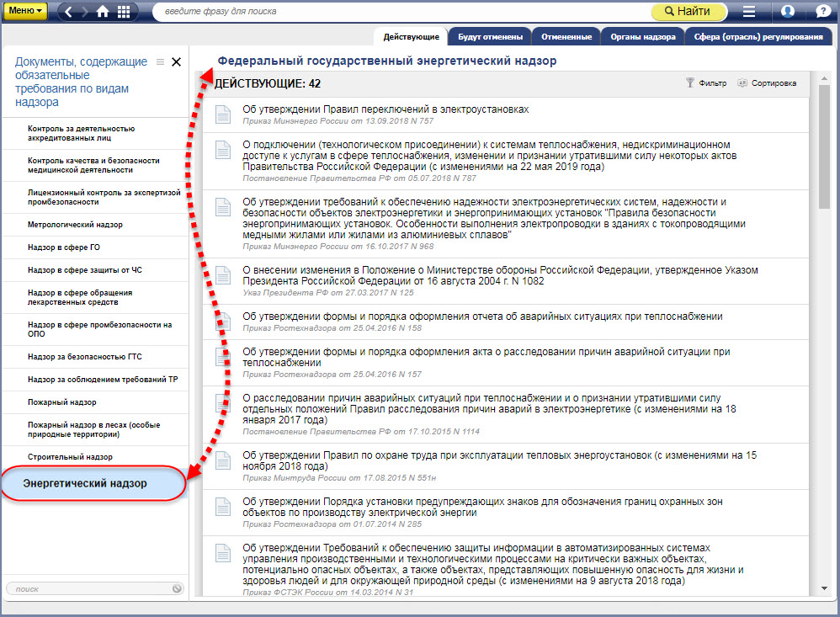
Task: Open the Меню dropdown
Action: tap(27, 11)
